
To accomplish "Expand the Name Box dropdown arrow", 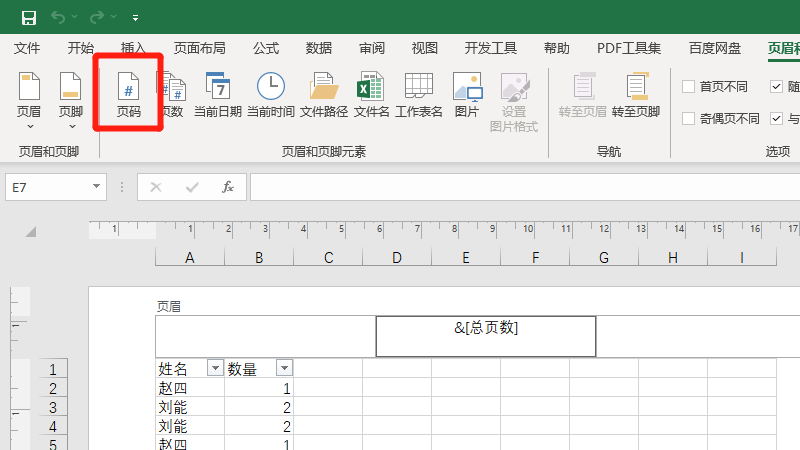I will [97, 186].
